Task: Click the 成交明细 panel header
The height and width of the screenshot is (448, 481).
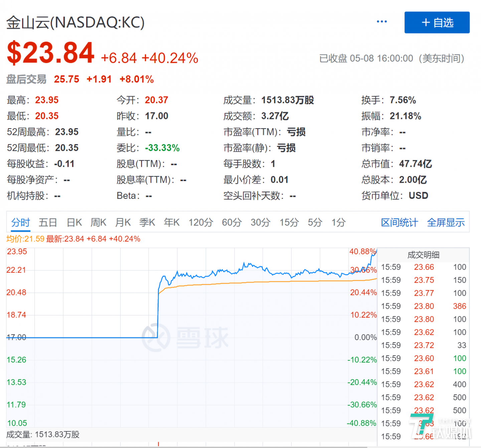Action: (x=423, y=255)
